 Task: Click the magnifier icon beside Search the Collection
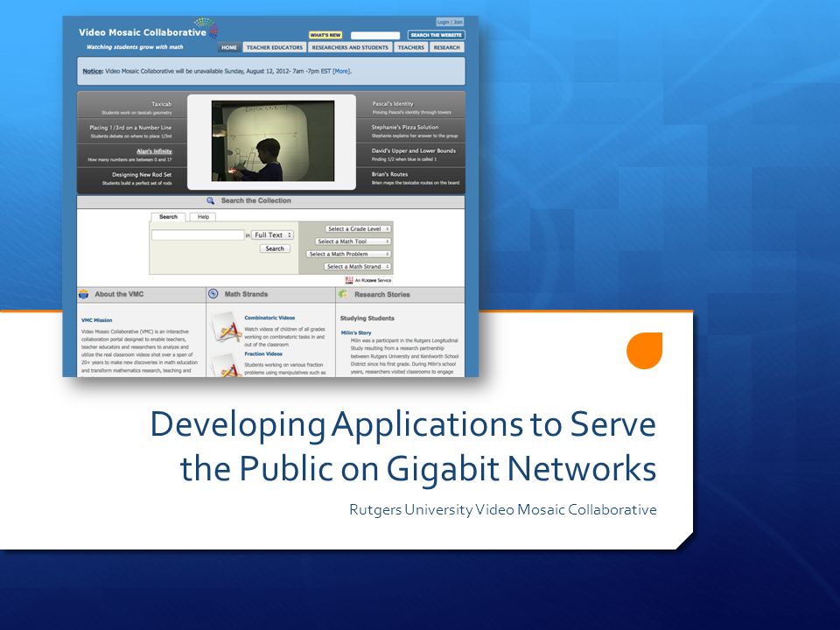coord(211,201)
